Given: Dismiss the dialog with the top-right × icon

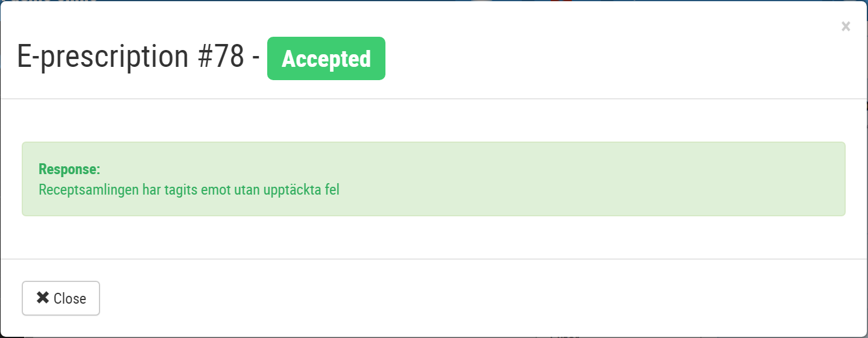Looking at the screenshot, I should (x=846, y=26).
